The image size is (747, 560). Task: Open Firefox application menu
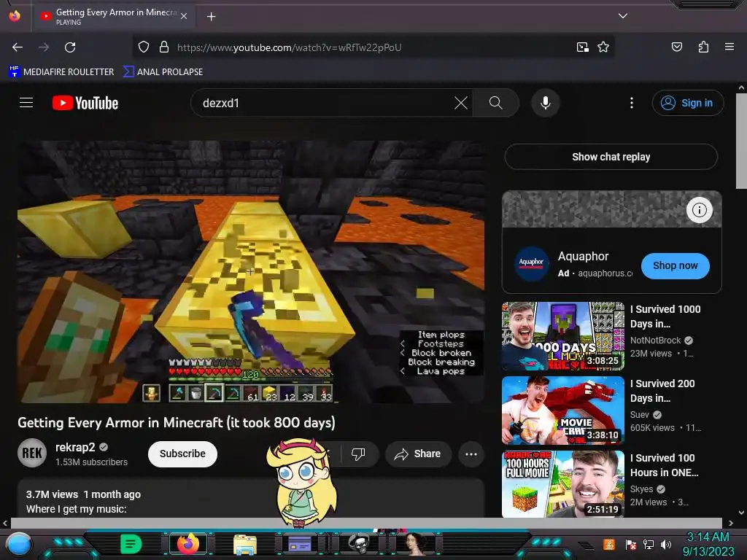[x=729, y=47]
